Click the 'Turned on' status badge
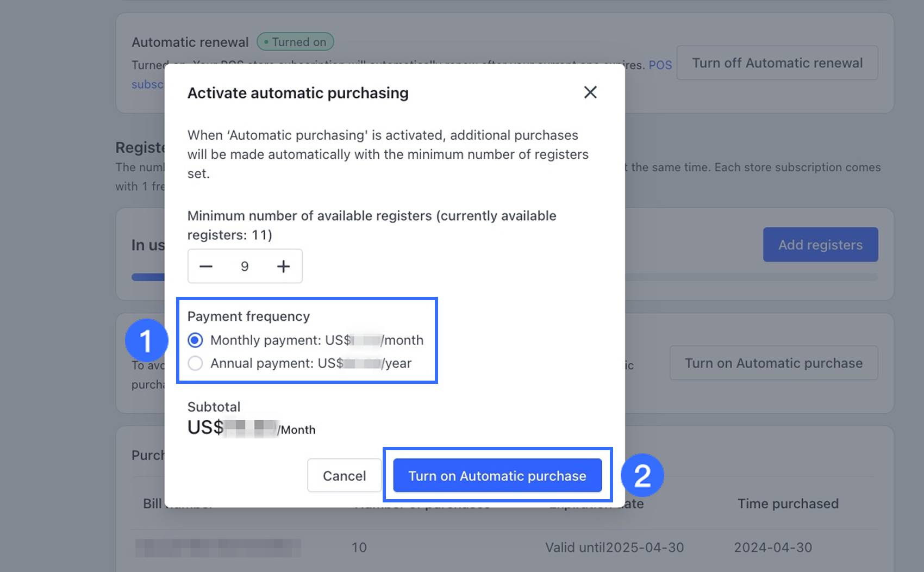 click(295, 42)
